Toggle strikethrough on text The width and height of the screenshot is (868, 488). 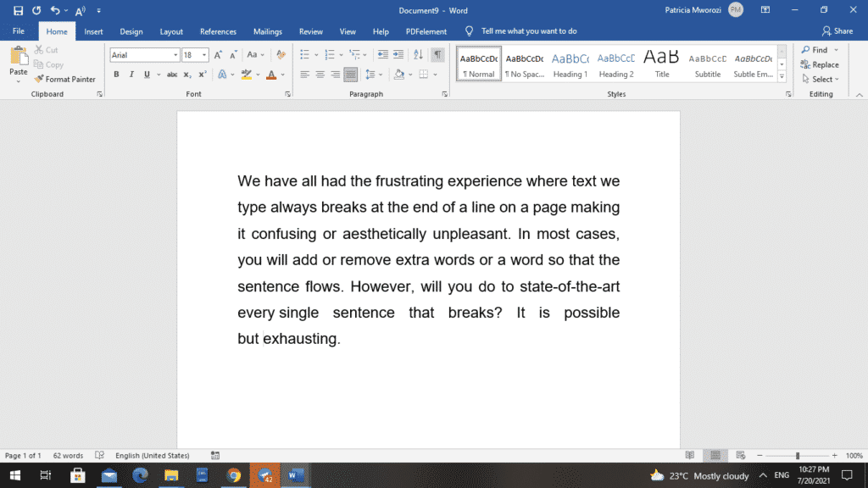172,75
